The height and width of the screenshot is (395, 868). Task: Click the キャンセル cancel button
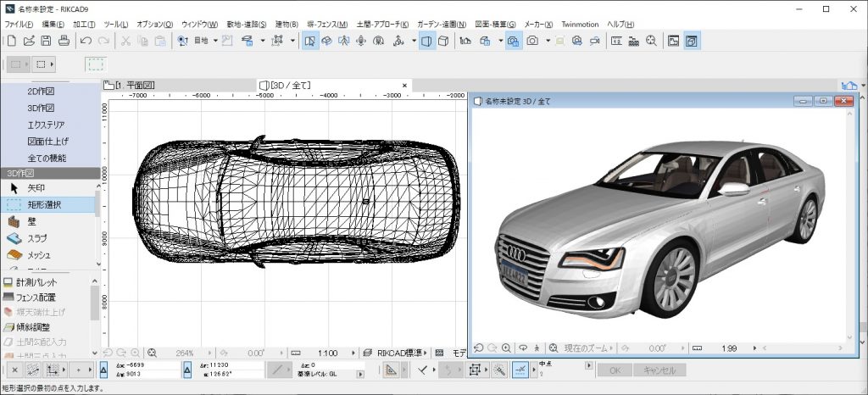pyautogui.click(x=659, y=370)
